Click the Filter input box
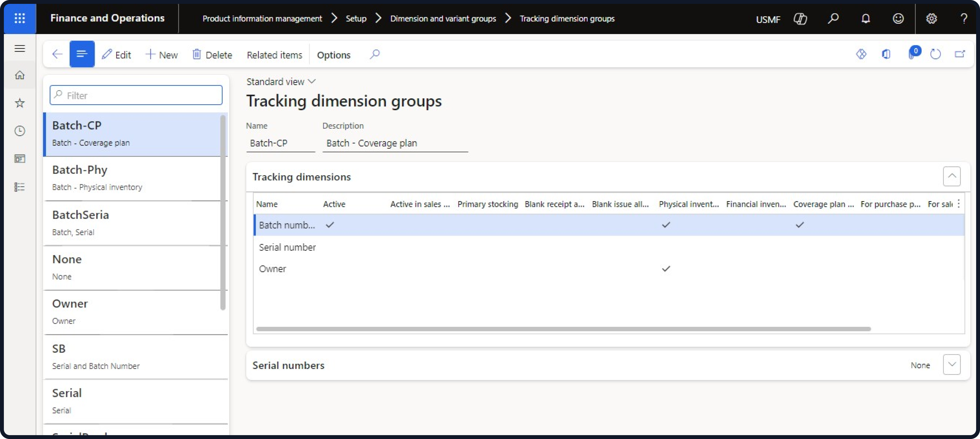The height and width of the screenshot is (439, 980). click(x=136, y=95)
